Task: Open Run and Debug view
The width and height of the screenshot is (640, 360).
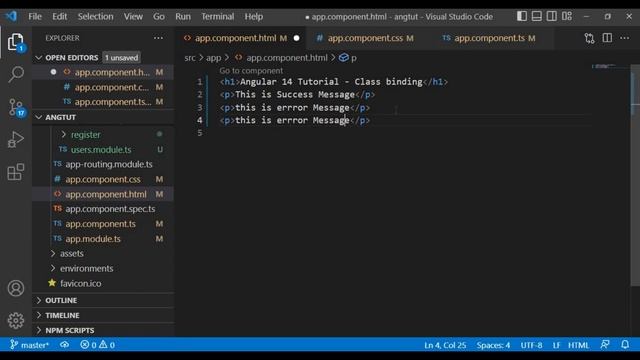Action: (x=16, y=140)
